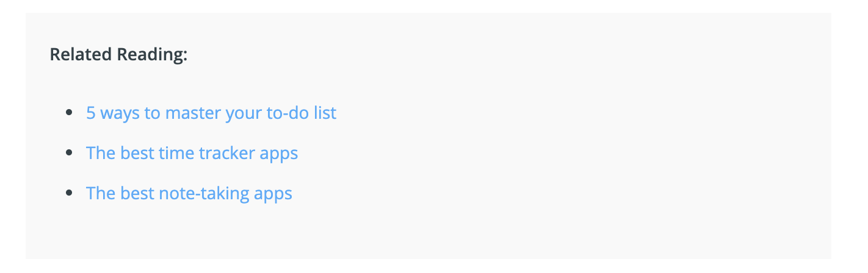Click the word "list" ending the first link
Screen dimensions: 868x273
(x=326, y=113)
